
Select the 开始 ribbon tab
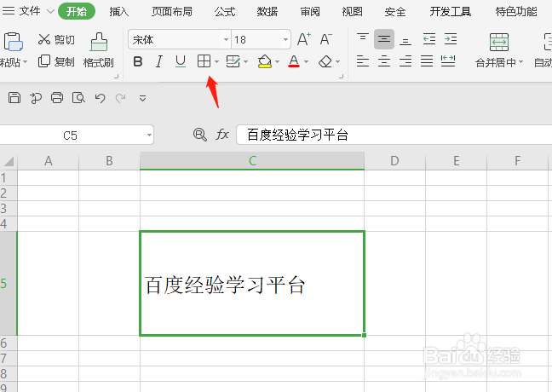click(x=77, y=11)
